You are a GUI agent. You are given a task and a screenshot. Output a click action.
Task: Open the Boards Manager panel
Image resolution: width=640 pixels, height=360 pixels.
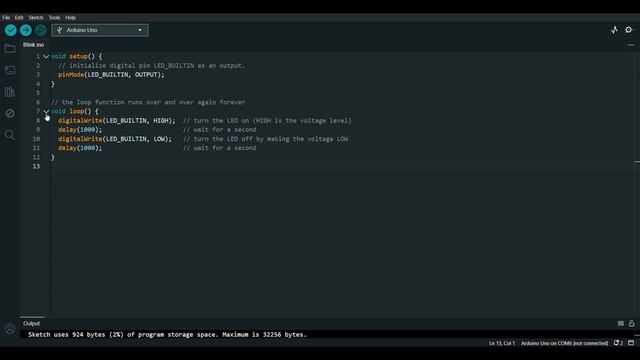(10, 70)
